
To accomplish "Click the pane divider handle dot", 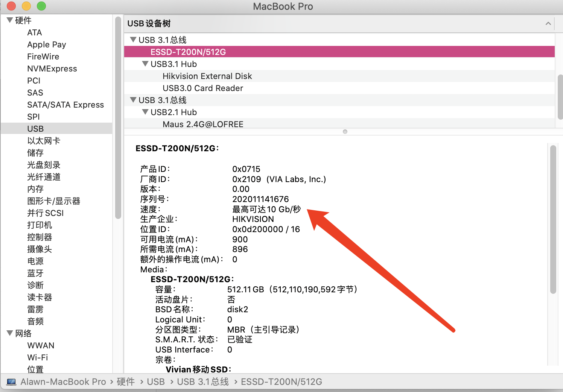I will pos(345,132).
